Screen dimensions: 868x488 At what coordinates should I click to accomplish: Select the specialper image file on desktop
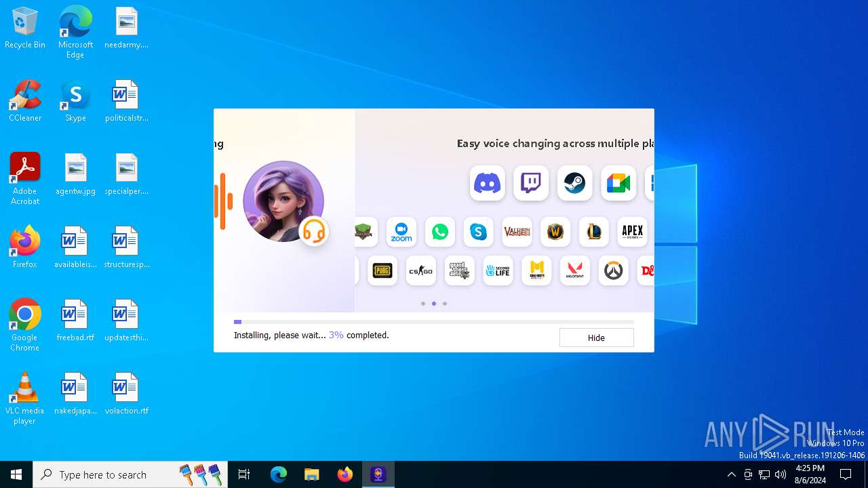pyautogui.click(x=126, y=175)
